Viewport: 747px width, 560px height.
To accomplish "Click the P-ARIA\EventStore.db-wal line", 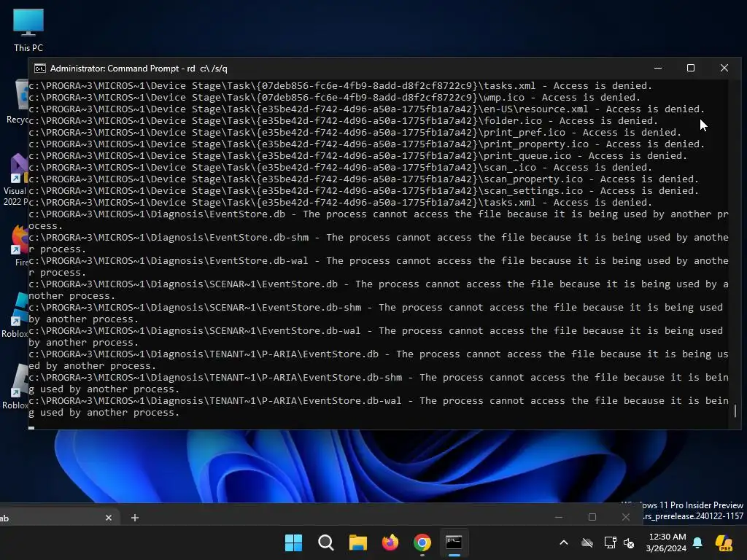I will 379,407.
